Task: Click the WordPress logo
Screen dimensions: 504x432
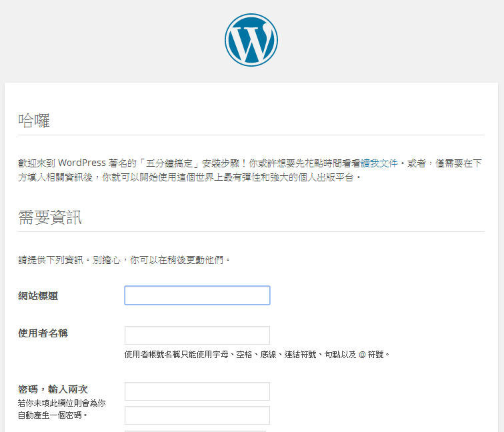Action: [251, 40]
